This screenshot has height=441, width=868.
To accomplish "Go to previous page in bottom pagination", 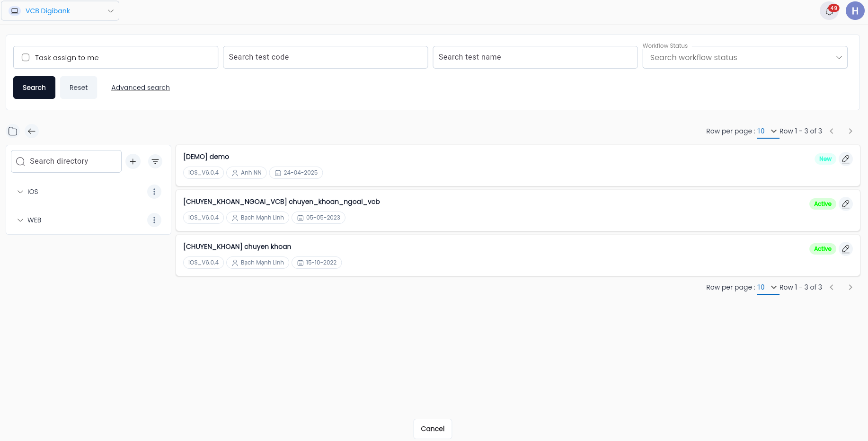I will tap(832, 287).
